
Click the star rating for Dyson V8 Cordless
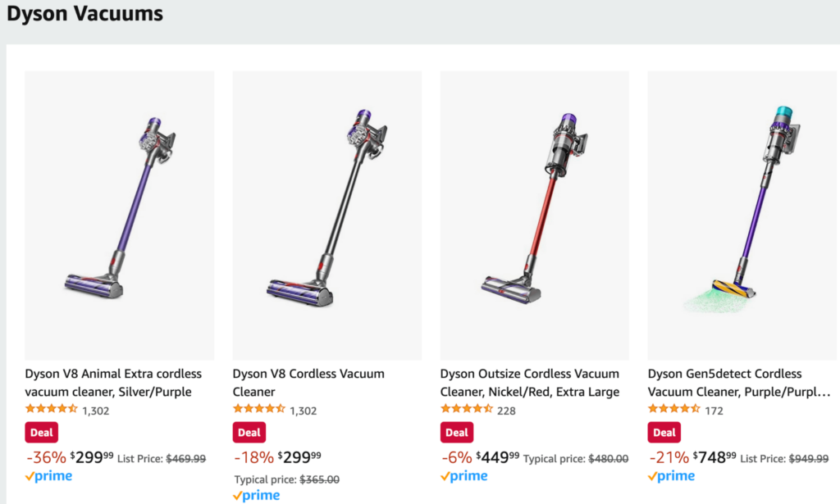coord(258,409)
